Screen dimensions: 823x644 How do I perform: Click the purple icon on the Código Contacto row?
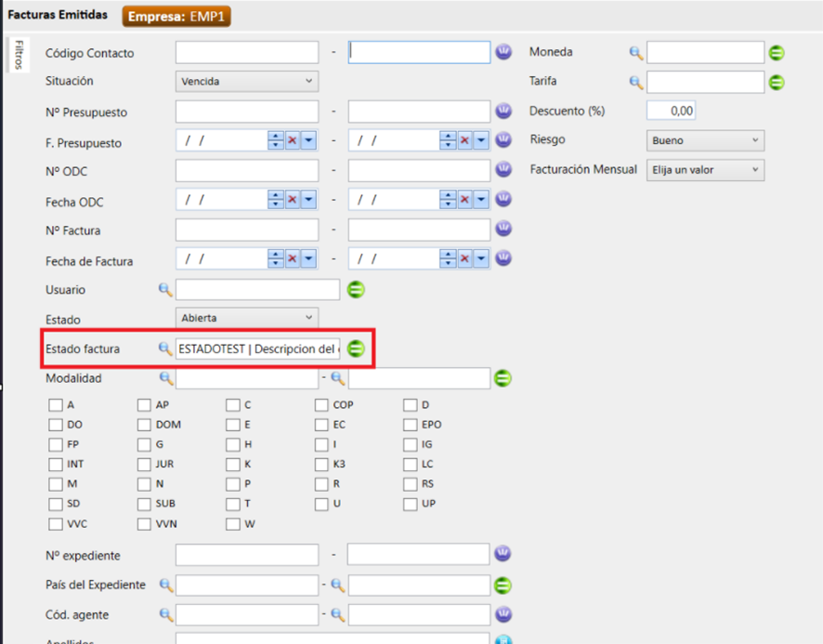pos(503,52)
